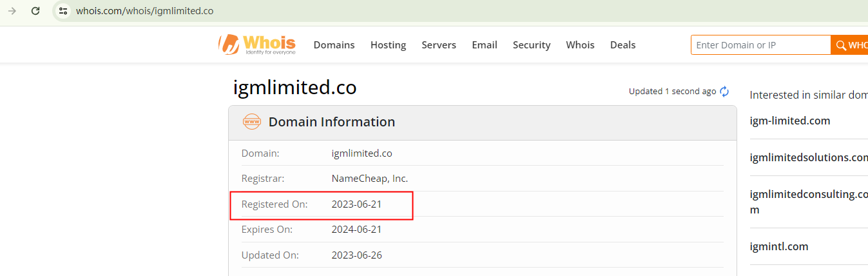The height and width of the screenshot is (276, 868).
Task: Focus the Enter Domain or IP field
Action: pyautogui.click(x=760, y=45)
